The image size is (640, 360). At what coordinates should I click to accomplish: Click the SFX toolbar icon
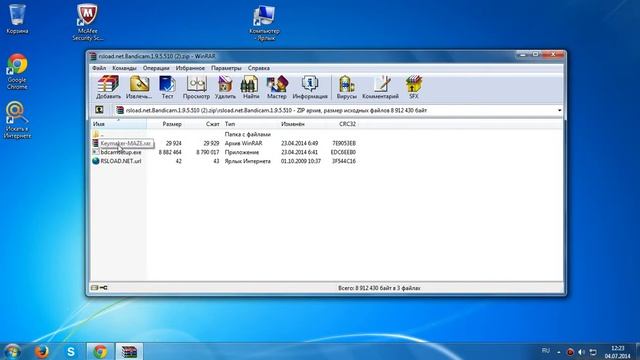[413, 87]
